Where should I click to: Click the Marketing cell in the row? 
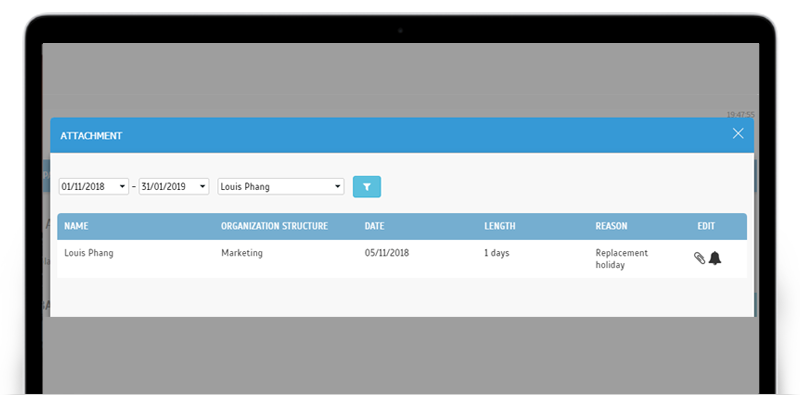(x=242, y=253)
